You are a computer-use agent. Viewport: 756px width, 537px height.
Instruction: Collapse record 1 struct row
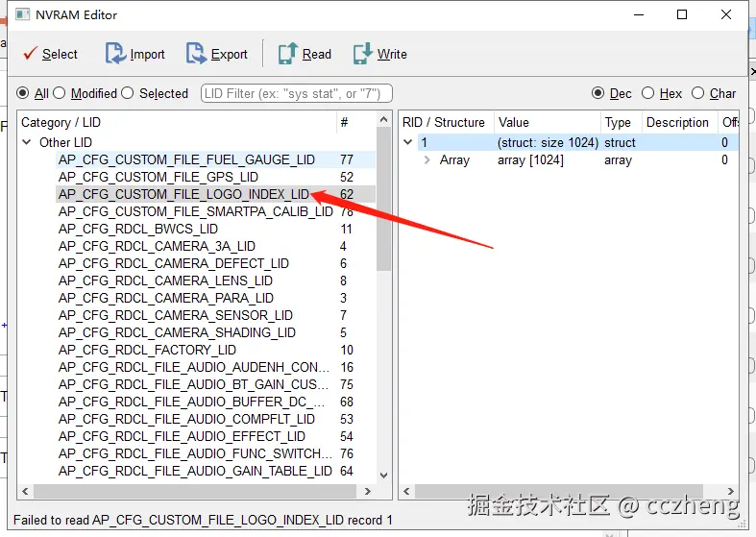pyautogui.click(x=408, y=142)
